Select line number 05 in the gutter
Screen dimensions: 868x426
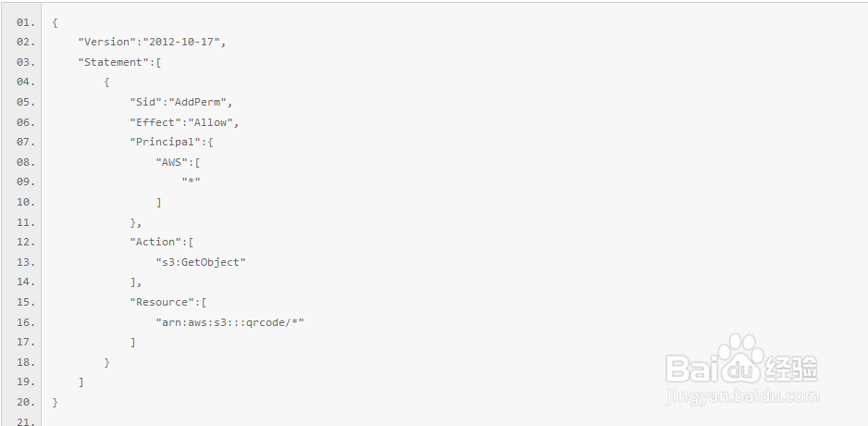tap(25, 102)
